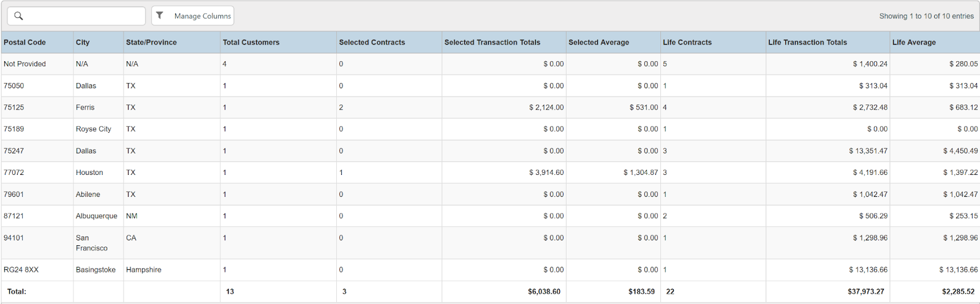Sort by Life Transaction Totals header

(x=807, y=42)
